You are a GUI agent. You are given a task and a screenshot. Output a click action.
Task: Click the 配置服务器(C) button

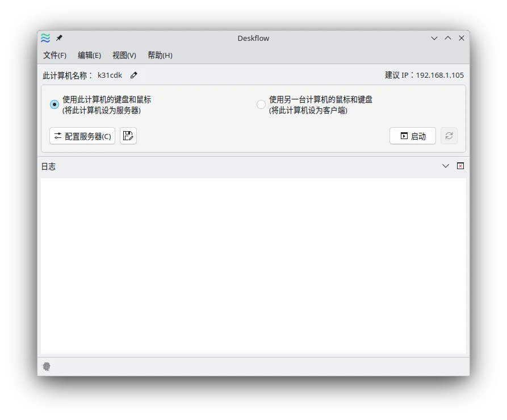pos(82,136)
